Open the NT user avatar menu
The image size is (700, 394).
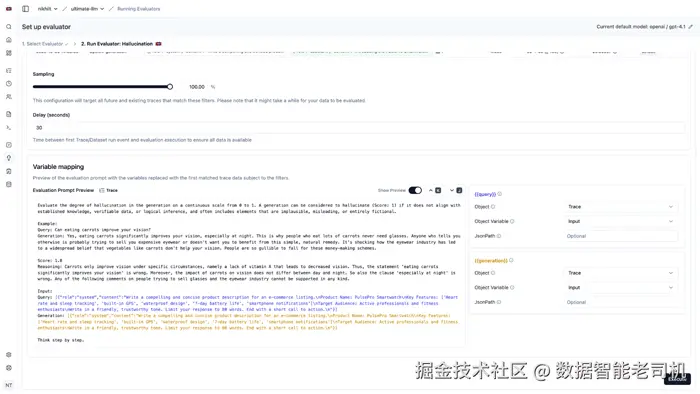click(8, 385)
